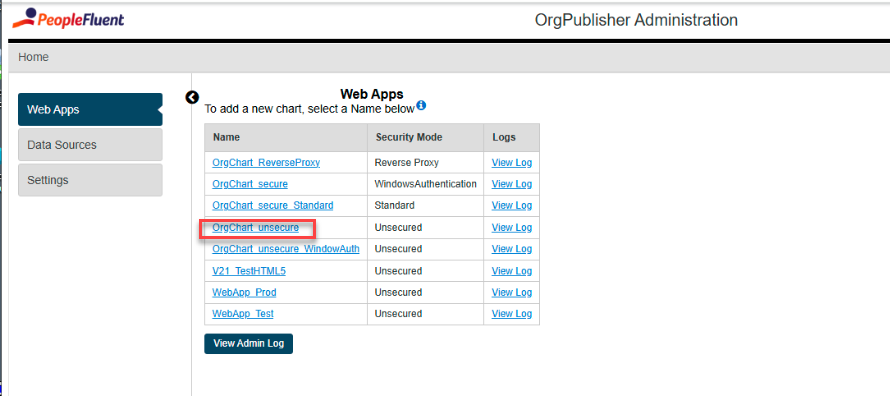Click the PeopleFluent logo
The image size is (890, 396).
[x=68, y=18]
